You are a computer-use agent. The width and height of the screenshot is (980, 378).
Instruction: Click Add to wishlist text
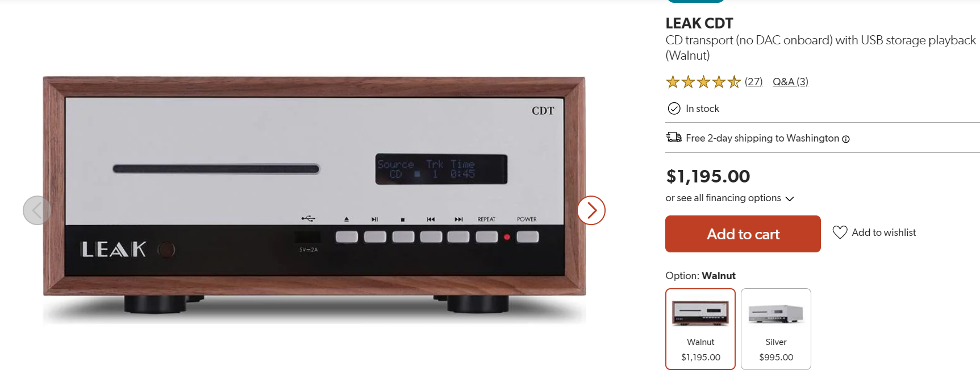point(884,232)
